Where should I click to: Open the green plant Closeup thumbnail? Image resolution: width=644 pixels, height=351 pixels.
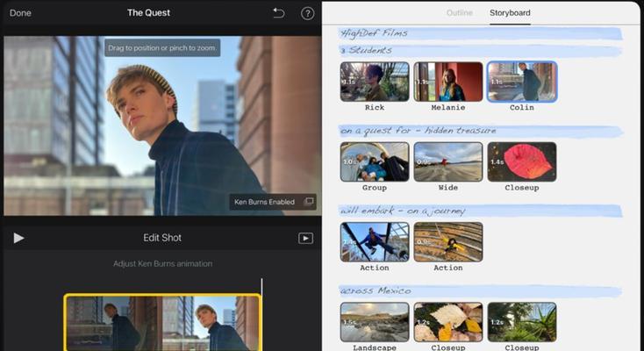point(522,322)
